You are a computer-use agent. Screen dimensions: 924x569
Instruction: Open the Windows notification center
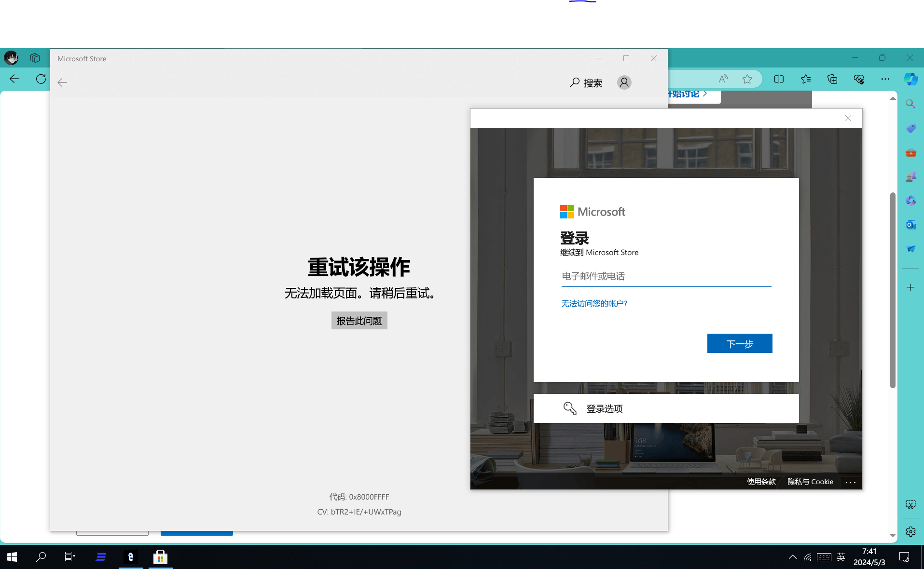click(x=904, y=557)
